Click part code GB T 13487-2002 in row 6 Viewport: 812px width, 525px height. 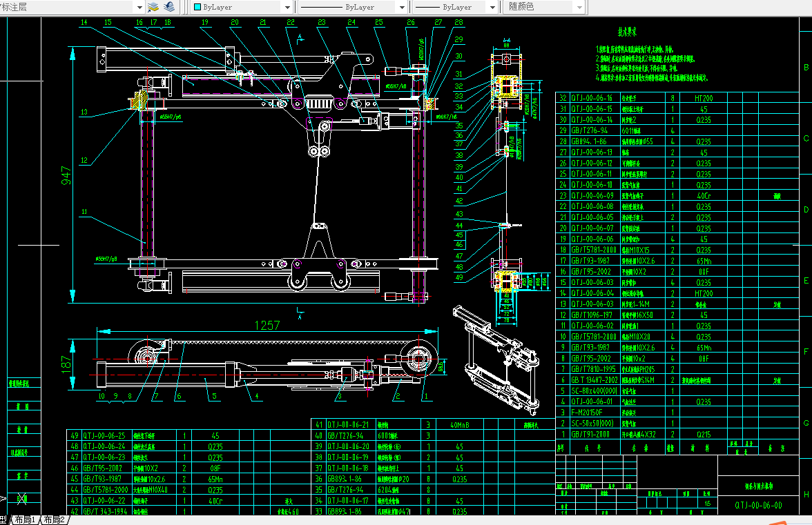[594, 380]
